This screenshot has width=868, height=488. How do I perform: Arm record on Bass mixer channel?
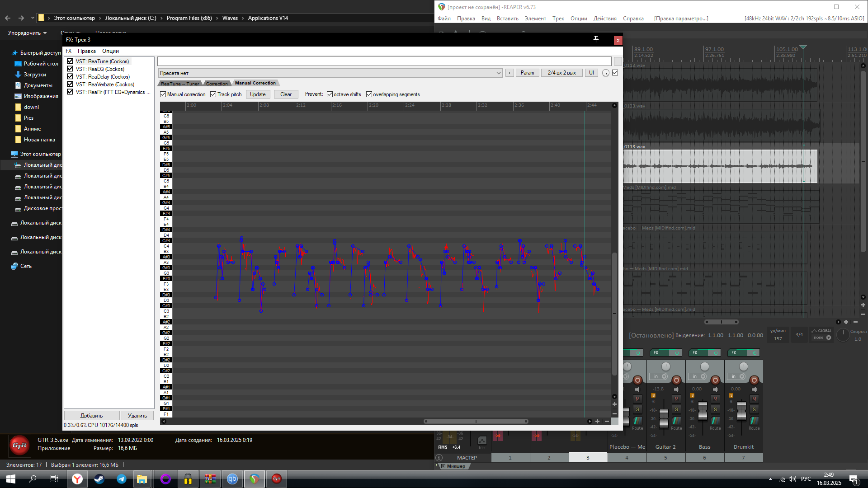point(715,380)
